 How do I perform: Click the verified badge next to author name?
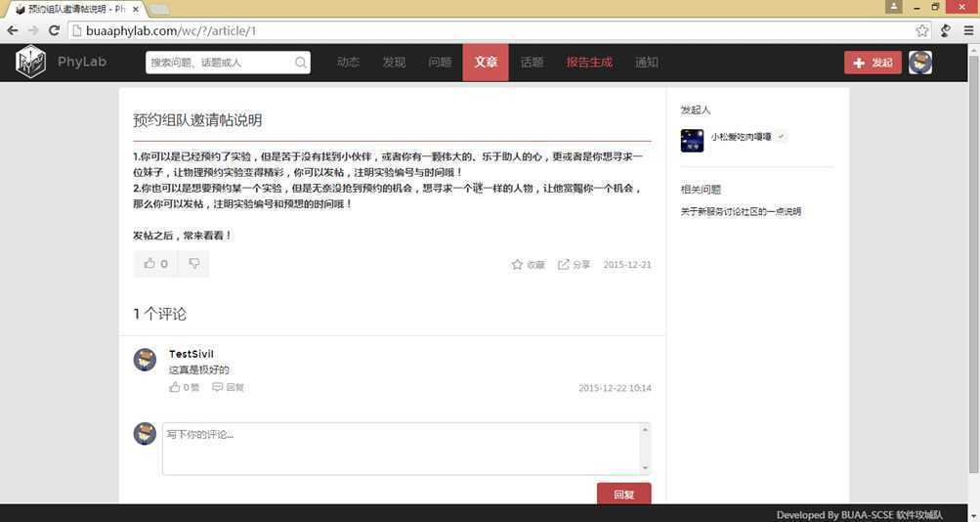pos(782,136)
